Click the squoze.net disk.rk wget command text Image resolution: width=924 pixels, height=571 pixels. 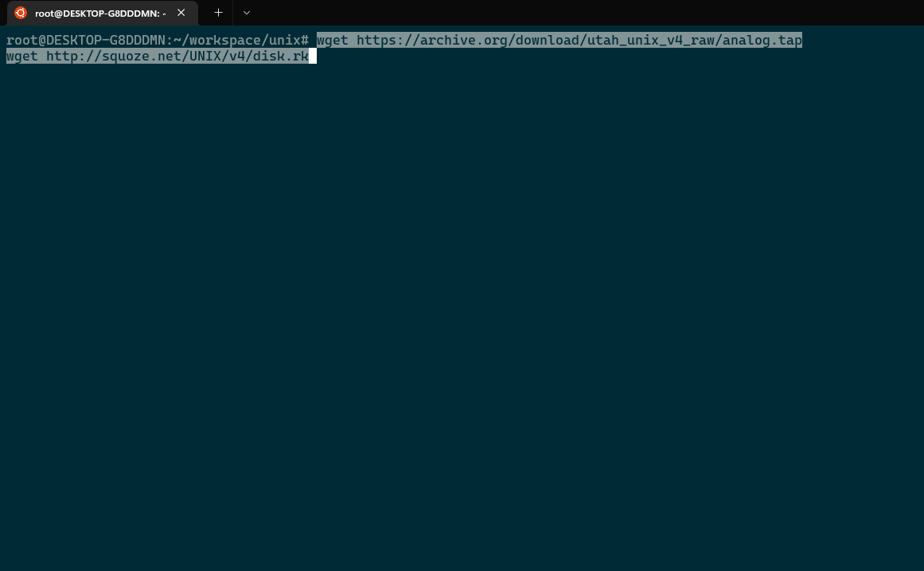click(x=158, y=56)
